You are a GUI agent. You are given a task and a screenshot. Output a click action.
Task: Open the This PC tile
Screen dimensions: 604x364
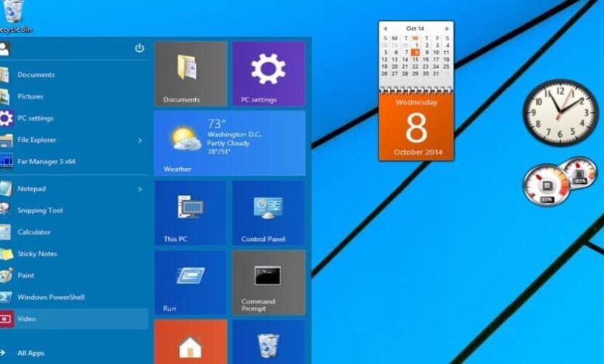190,213
